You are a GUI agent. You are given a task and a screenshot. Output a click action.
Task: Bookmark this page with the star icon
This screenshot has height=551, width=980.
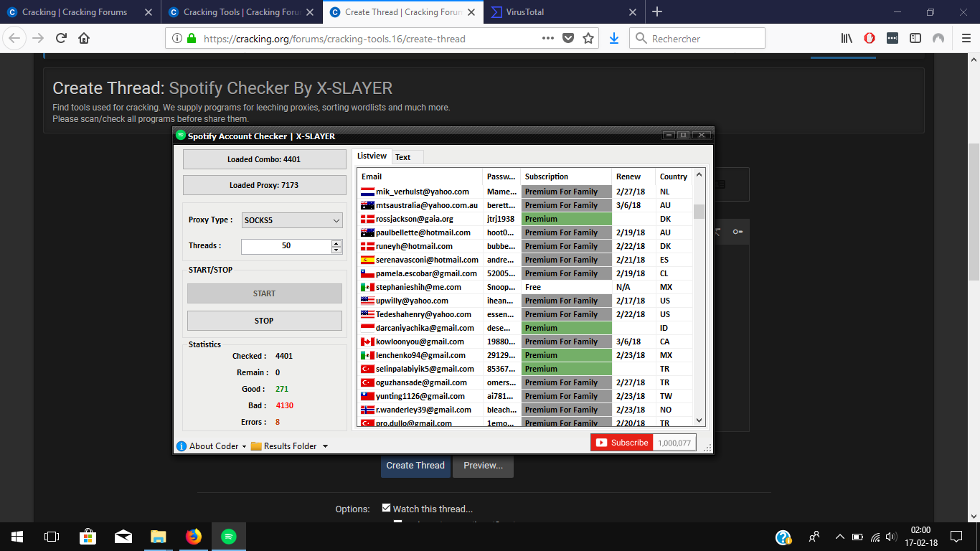(588, 39)
